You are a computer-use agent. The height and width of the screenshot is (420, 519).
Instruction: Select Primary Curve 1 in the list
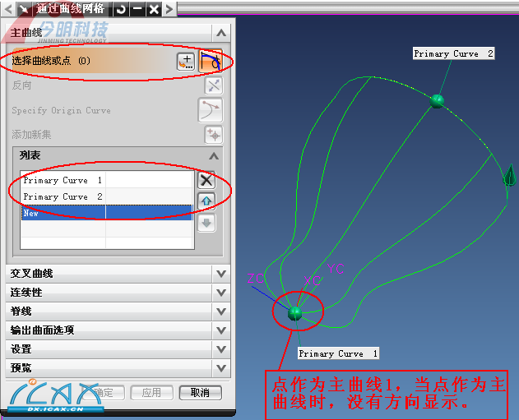pos(63,180)
